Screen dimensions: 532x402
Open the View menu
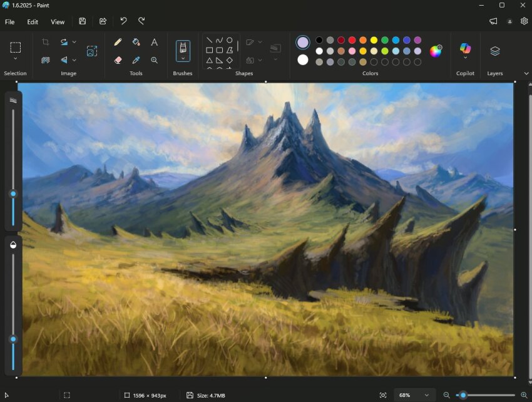[x=58, y=22]
